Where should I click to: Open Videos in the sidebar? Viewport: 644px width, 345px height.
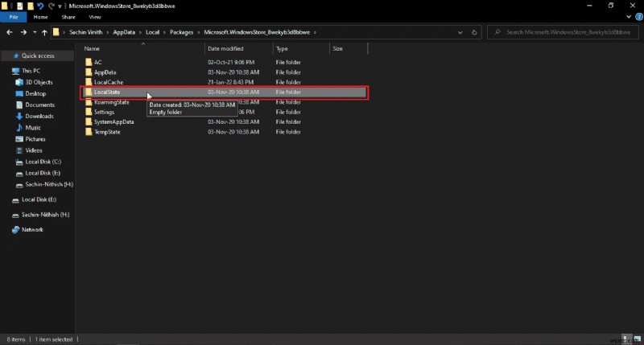click(x=33, y=150)
